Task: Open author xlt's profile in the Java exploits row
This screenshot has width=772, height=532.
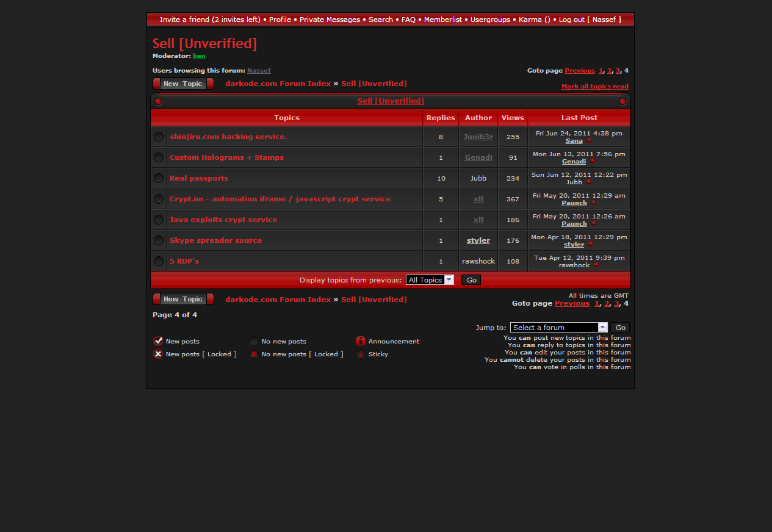Action: [x=478, y=220]
